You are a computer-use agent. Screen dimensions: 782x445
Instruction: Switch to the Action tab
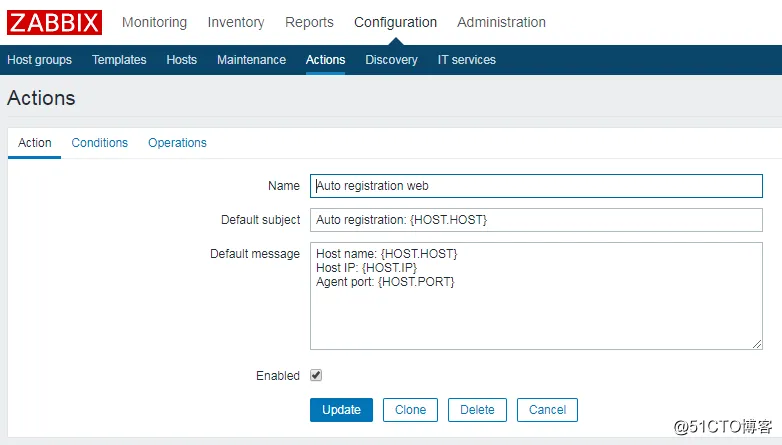(34, 143)
